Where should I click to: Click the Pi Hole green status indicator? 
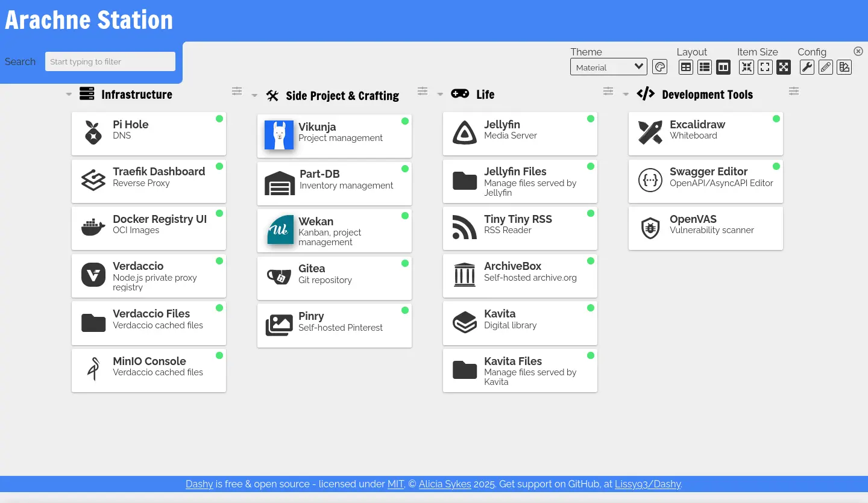point(219,119)
